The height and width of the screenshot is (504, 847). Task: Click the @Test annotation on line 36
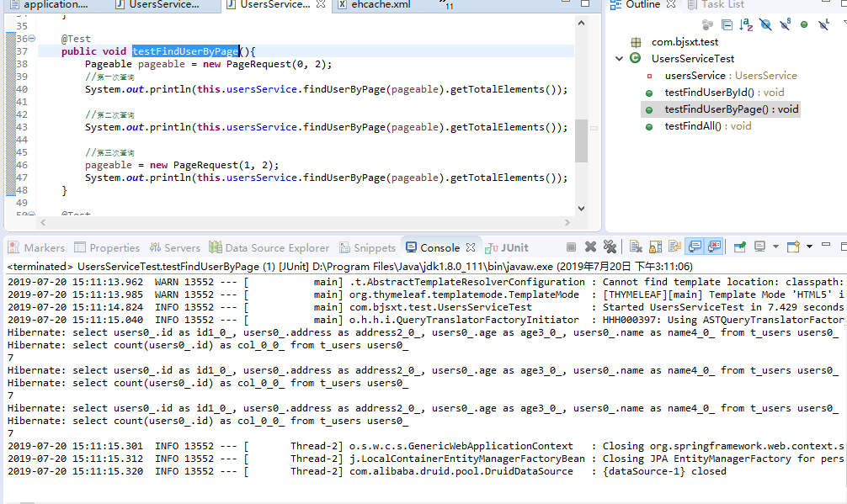76,39
